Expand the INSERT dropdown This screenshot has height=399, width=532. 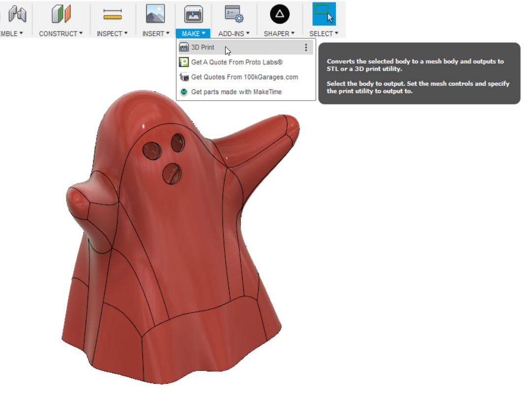(x=156, y=33)
